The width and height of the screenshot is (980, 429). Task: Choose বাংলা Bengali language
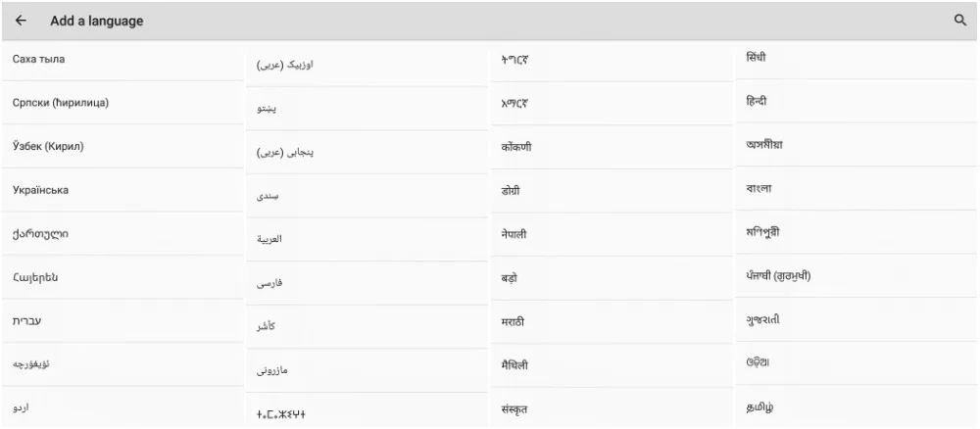[856, 189]
